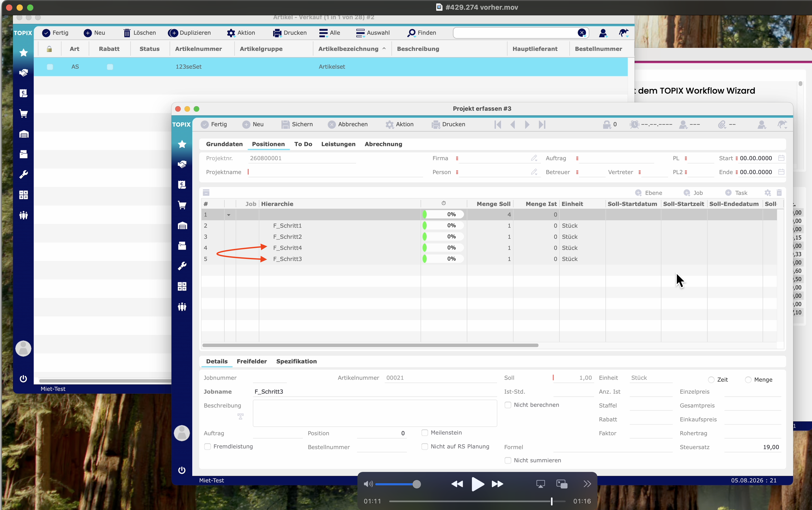812x510 pixels.
Task: Click the gear settings icon above positions table
Action: [768, 192]
